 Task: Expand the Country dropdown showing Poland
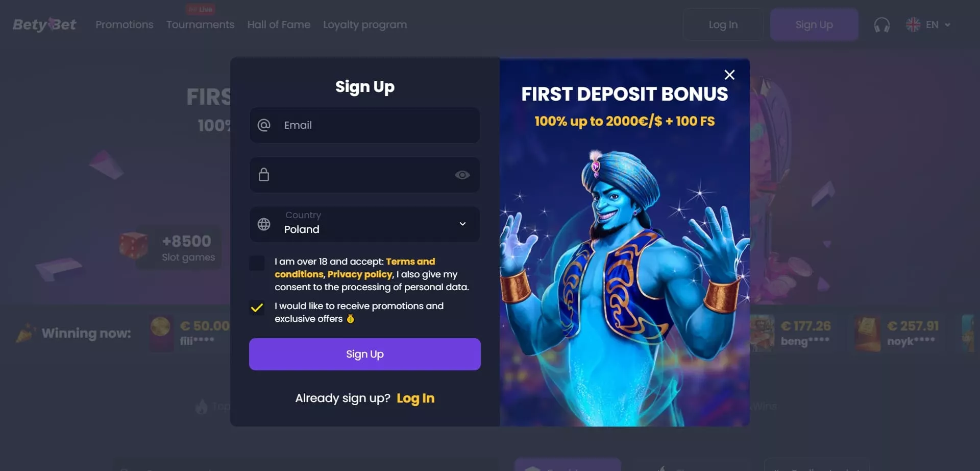(365, 224)
